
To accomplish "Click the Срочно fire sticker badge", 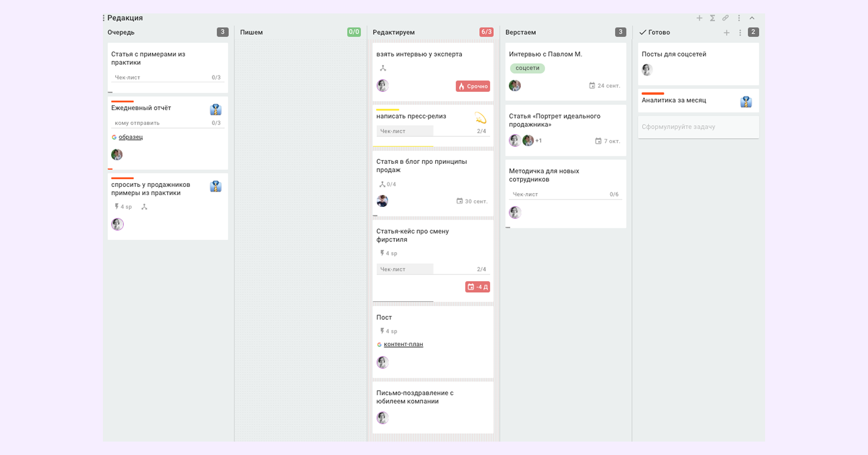I will tap(473, 86).
